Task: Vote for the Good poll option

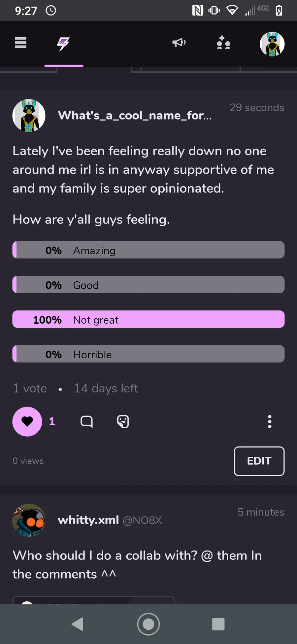Action: click(148, 285)
